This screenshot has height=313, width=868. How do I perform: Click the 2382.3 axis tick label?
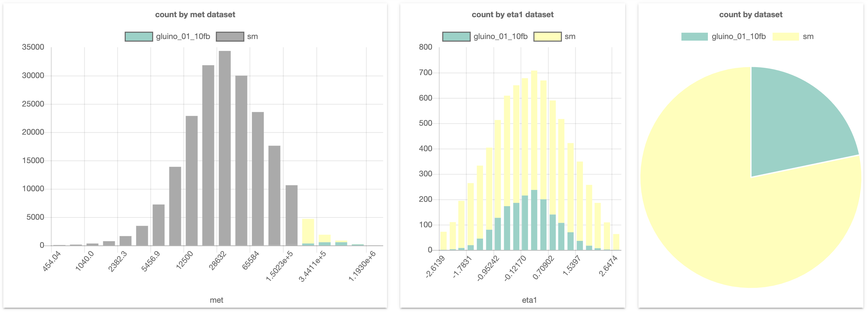pyautogui.click(x=118, y=261)
